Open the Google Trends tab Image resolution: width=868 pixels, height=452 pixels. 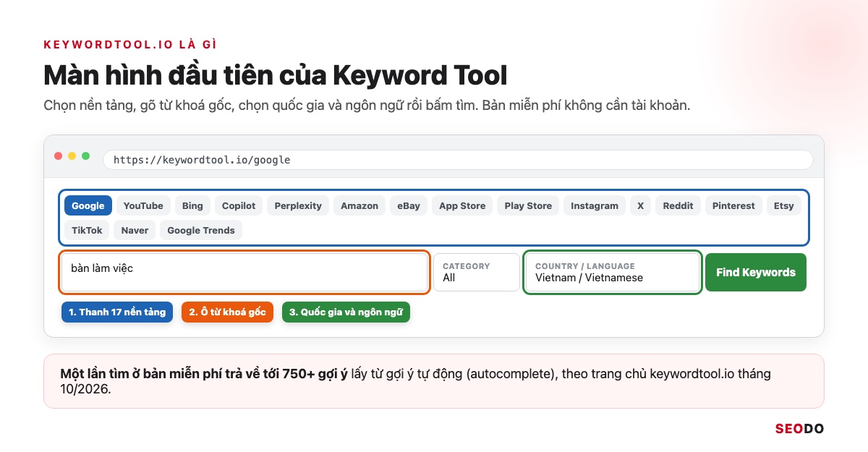click(x=201, y=230)
